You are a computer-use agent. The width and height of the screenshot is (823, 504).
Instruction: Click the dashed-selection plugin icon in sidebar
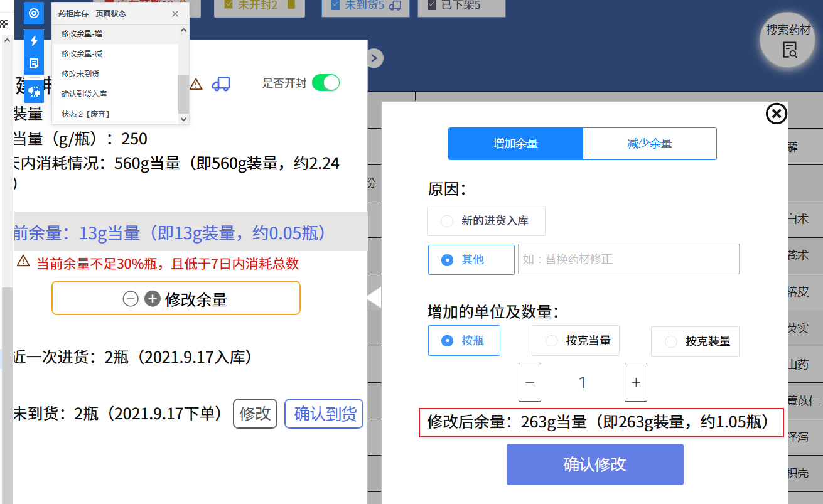(34, 91)
